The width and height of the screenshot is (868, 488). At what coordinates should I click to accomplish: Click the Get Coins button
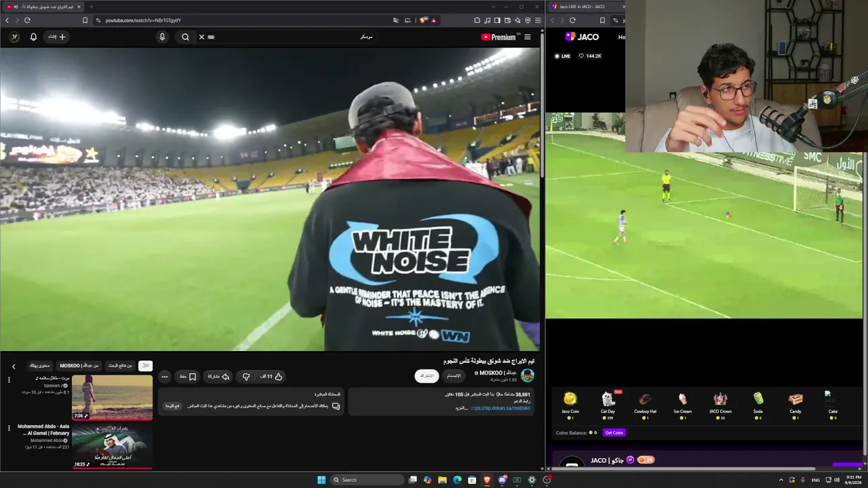click(x=614, y=432)
